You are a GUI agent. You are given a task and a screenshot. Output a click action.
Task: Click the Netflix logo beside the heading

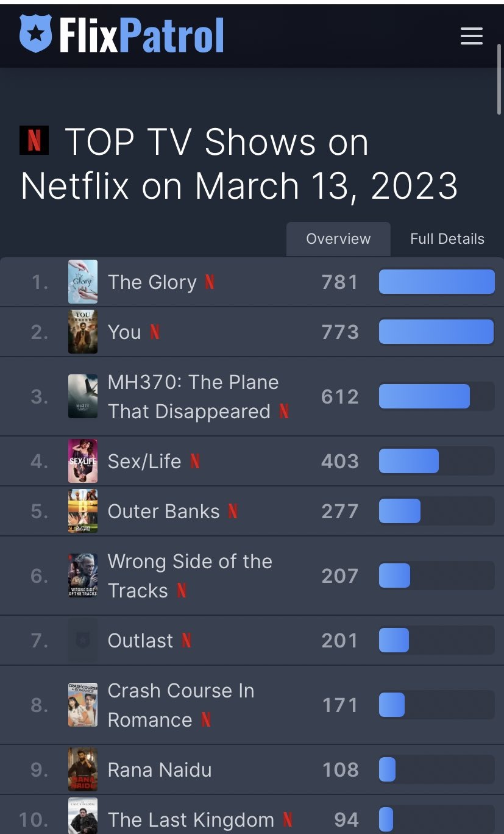(x=34, y=140)
